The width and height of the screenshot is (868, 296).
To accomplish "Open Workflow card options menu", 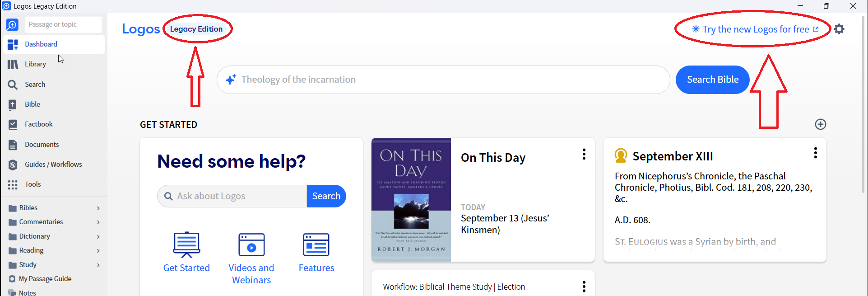I will [x=584, y=287].
